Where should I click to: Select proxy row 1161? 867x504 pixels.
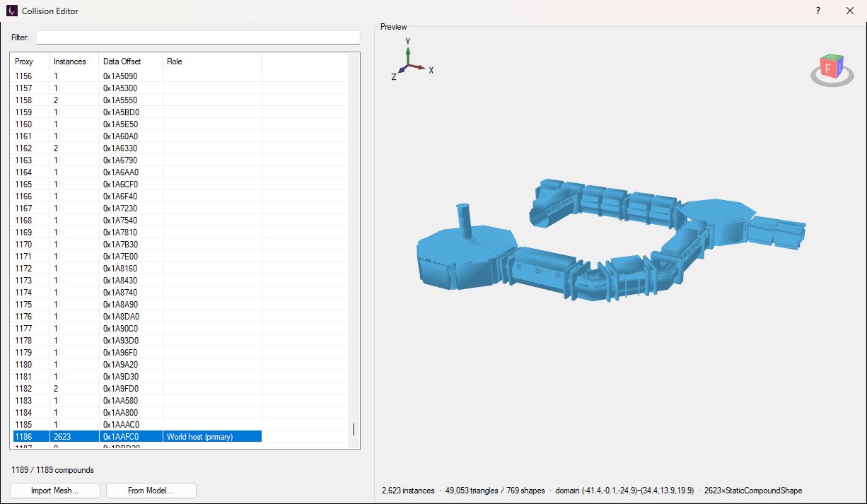(137, 136)
